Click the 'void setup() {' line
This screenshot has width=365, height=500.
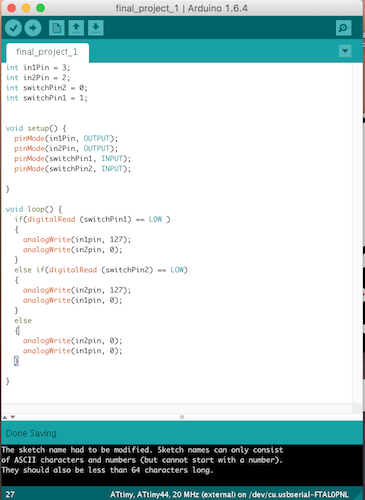[36, 128]
